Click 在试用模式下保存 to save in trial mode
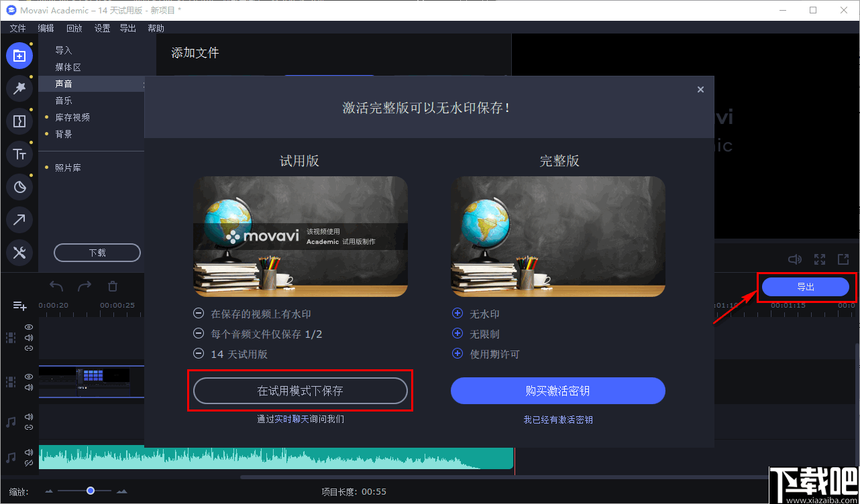The image size is (860, 504). pos(300,391)
